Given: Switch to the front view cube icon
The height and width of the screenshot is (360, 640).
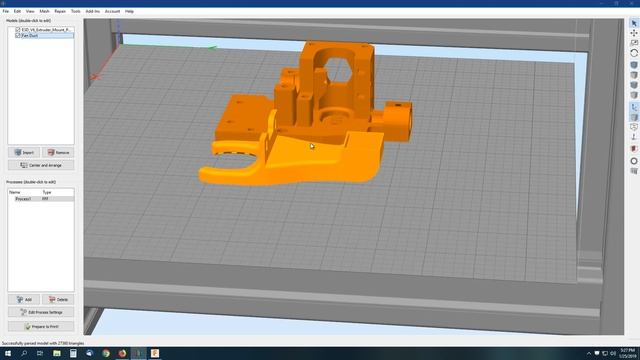Looking at the screenshot, I should pos(634,85).
